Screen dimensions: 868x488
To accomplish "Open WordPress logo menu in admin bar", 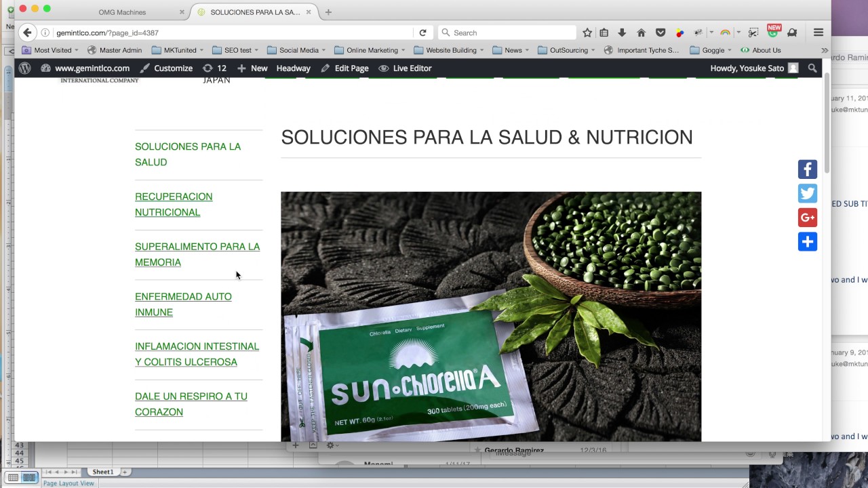I will point(25,68).
